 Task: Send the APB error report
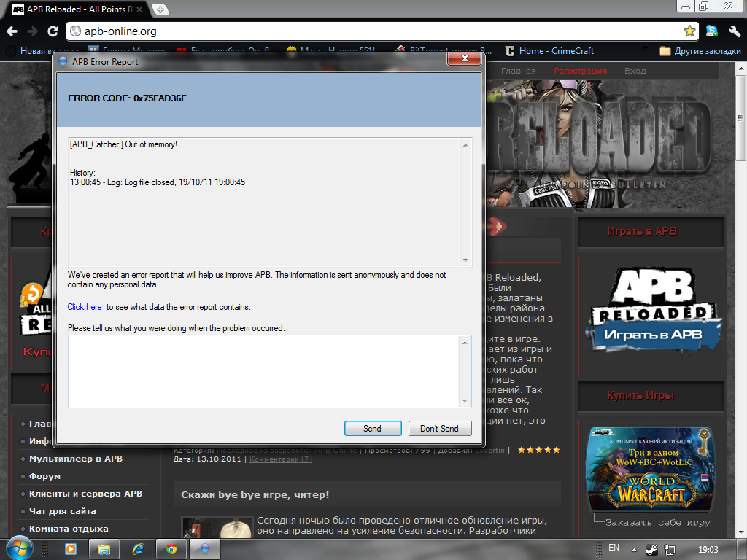[373, 429]
